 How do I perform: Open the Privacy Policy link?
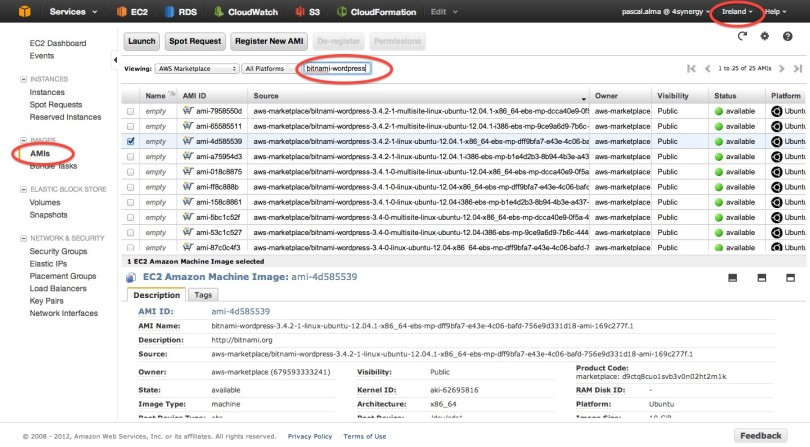coord(310,436)
